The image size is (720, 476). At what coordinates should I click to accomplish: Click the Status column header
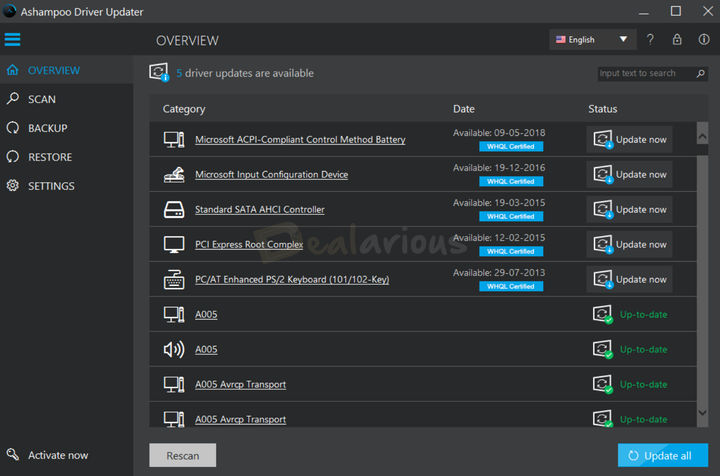[x=602, y=109]
